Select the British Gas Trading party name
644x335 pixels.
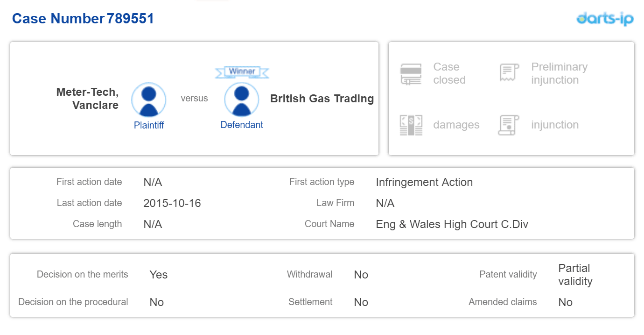[x=322, y=99]
